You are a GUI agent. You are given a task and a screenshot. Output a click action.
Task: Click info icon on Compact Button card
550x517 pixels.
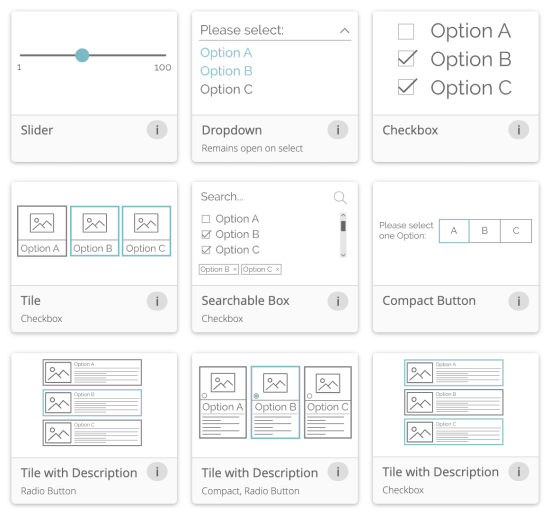[518, 301]
